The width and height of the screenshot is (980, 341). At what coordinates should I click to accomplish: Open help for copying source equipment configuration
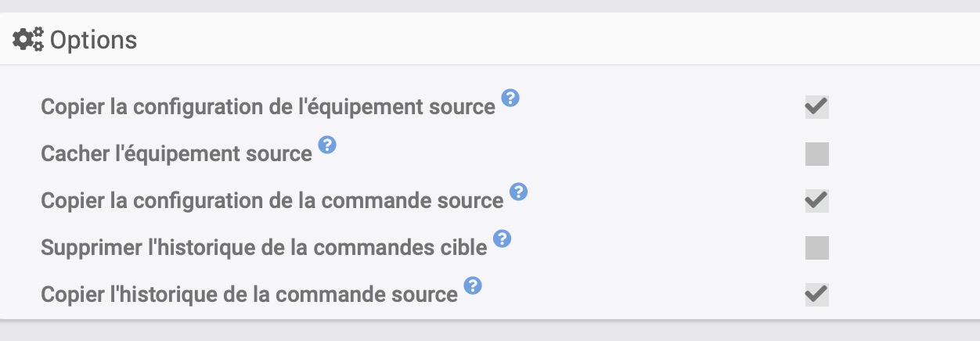point(510,99)
